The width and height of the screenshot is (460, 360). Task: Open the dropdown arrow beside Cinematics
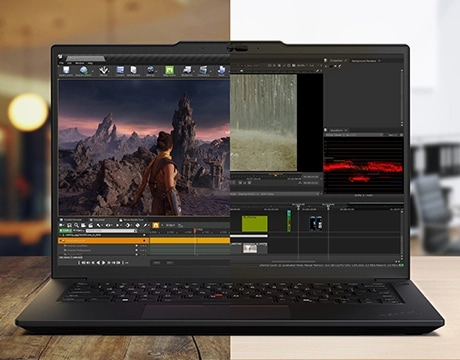click(211, 71)
